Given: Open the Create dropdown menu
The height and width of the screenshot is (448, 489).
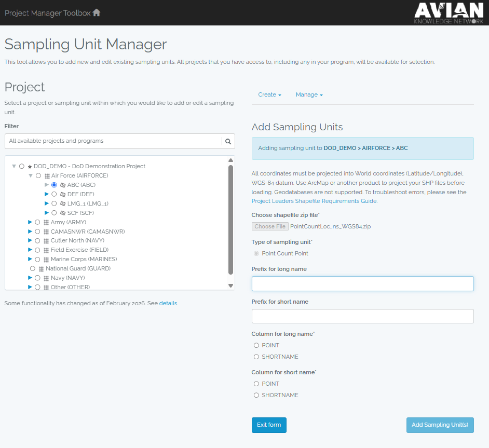Looking at the screenshot, I should tap(269, 94).
